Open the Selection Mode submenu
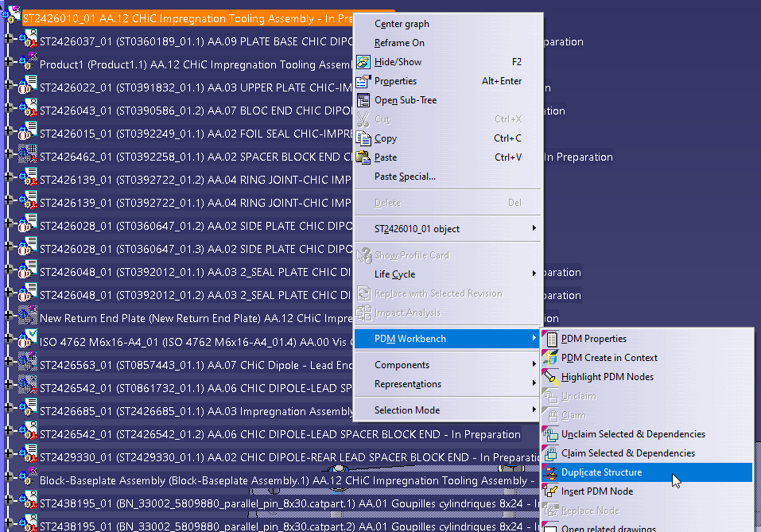Screen dimensions: 761x532 coord(407,410)
